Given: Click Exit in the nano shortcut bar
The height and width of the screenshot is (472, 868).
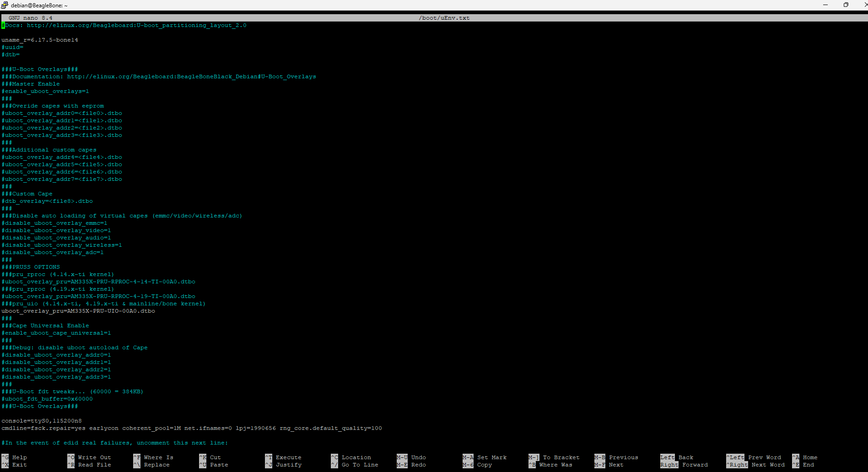Looking at the screenshot, I should tap(18, 465).
